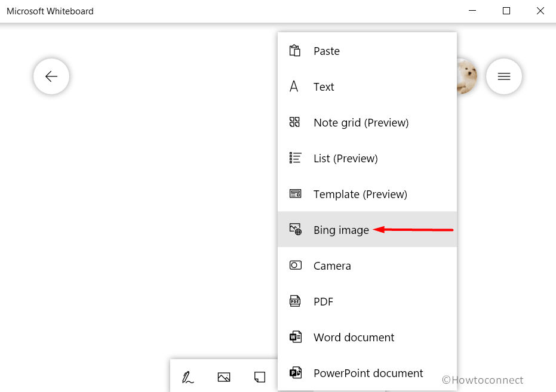This screenshot has width=556, height=392.
Task: Click the Camera icon
Action: point(296,266)
